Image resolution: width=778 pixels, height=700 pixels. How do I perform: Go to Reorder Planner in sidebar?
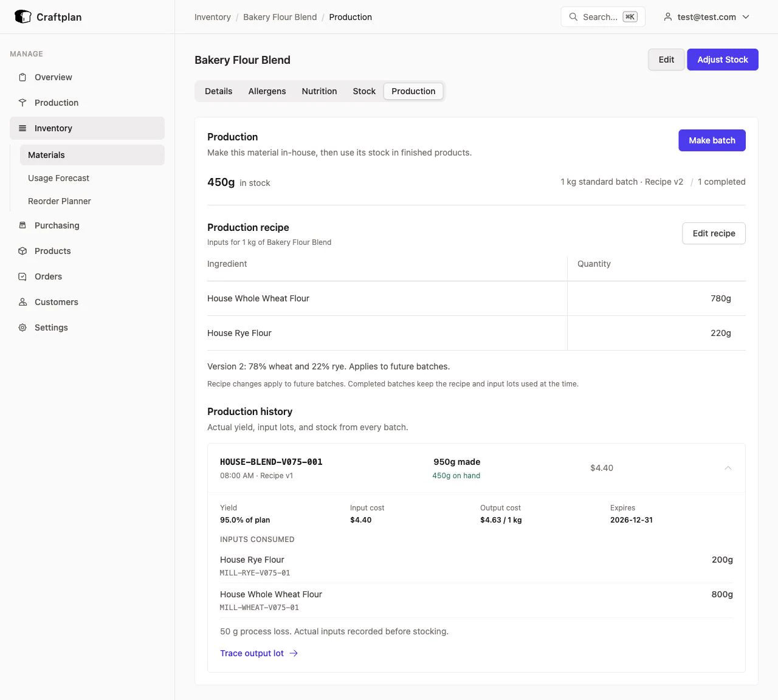[x=92, y=201]
